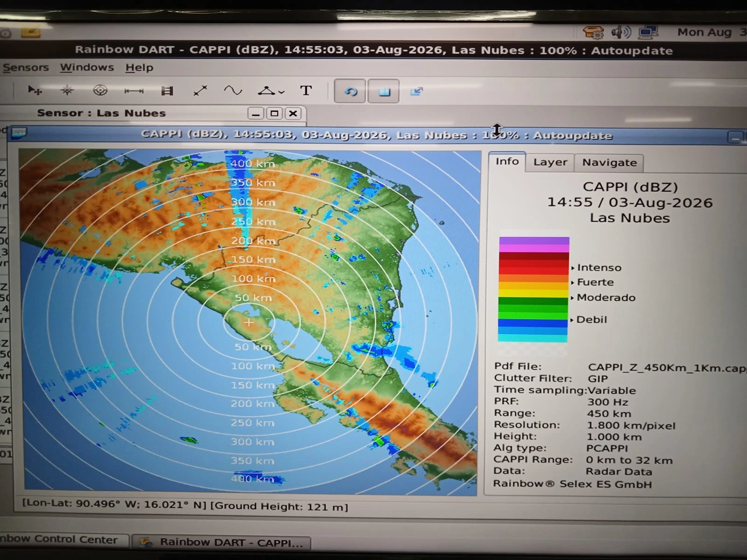
Task: Click the film strip animation tool
Action: point(167,91)
